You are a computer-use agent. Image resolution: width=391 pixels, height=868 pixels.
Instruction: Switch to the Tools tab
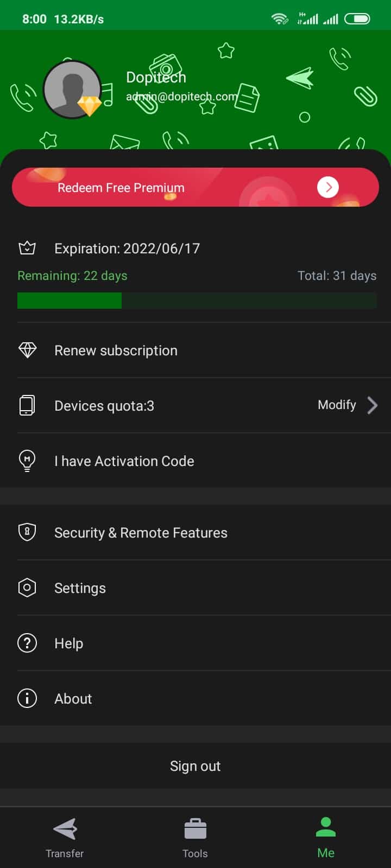point(195,838)
